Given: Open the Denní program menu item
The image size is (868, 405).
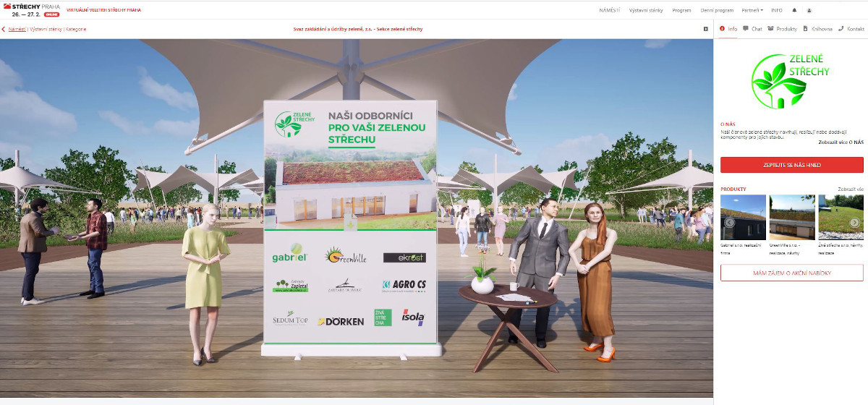Looking at the screenshot, I should (717, 10).
